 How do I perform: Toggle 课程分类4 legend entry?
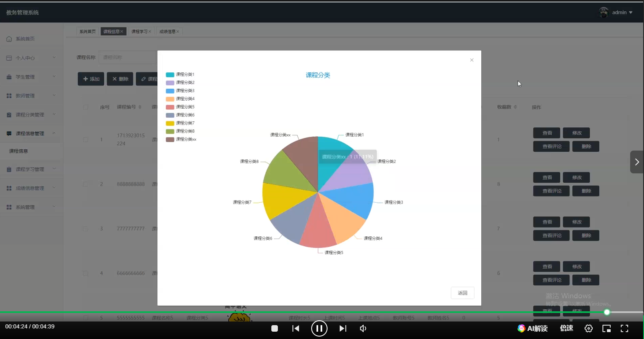pos(180,99)
